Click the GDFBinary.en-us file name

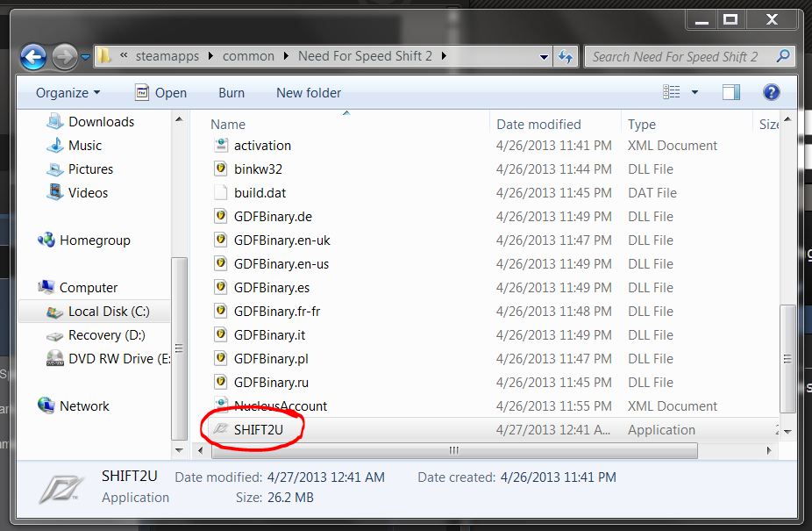pyautogui.click(x=281, y=264)
